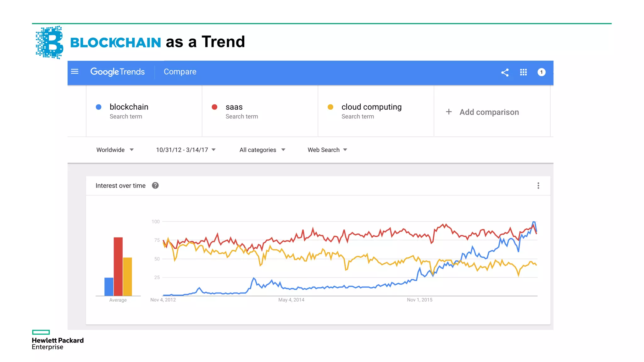Click the share icon
644x362 pixels.
pos(505,73)
